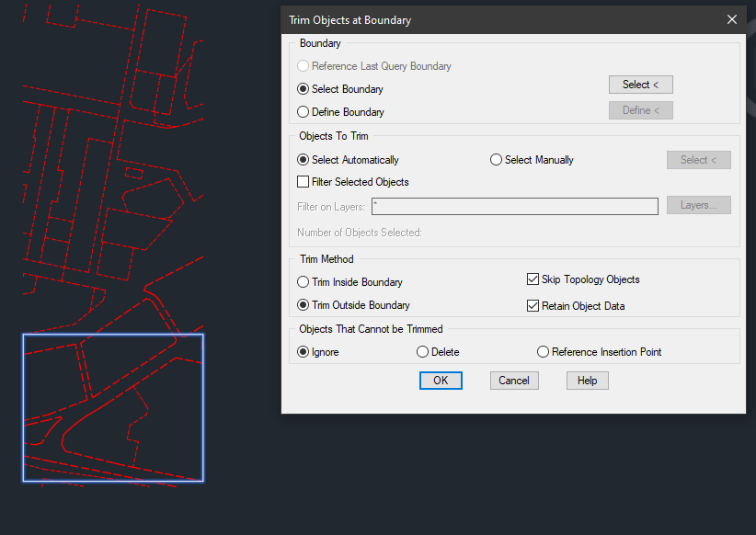Uncheck Skip Topology Objects
The image size is (756, 535).
533,279
